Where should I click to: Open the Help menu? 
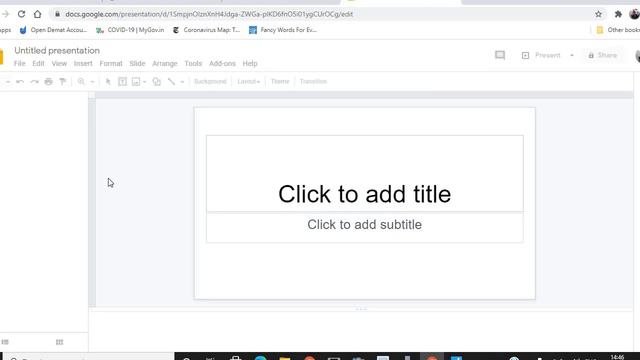pos(250,64)
